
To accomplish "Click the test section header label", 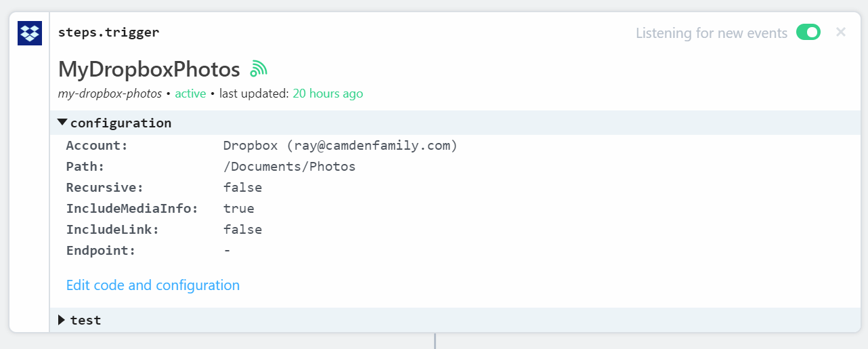I will point(86,320).
